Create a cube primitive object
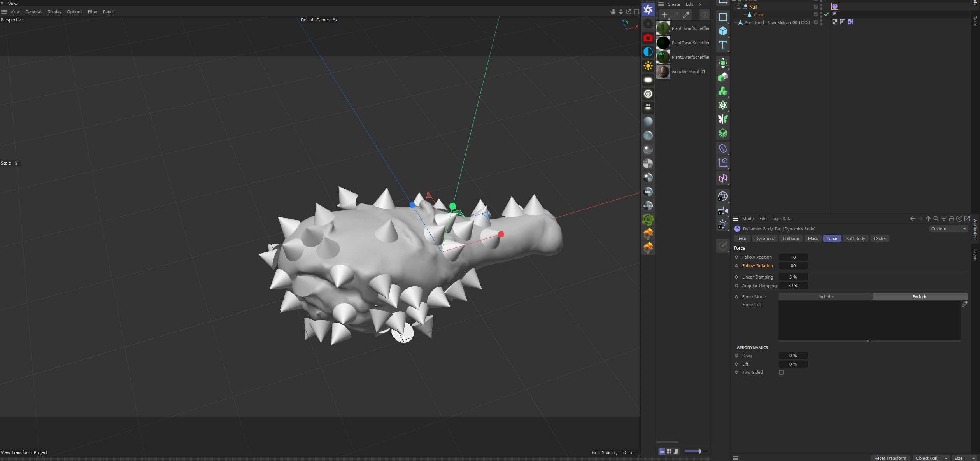The image size is (980, 461). 722,31
